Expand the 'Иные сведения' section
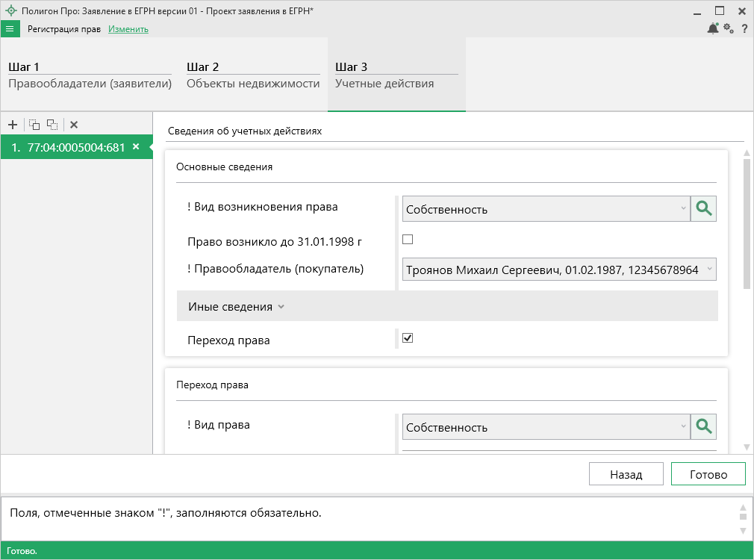The width and height of the screenshot is (754, 560). tap(447, 306)
